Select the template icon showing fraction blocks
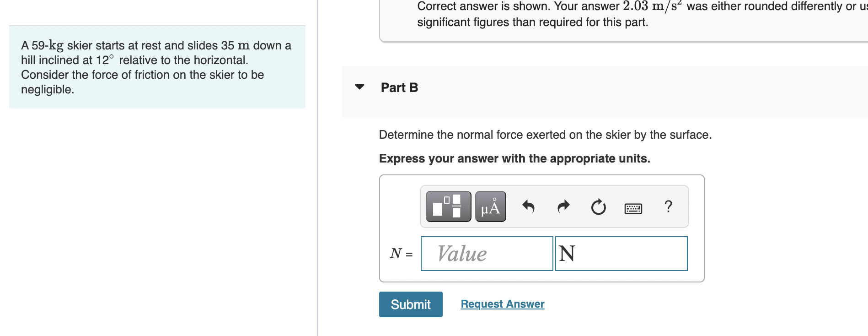868x336 pixels. [x=447, y=206]
